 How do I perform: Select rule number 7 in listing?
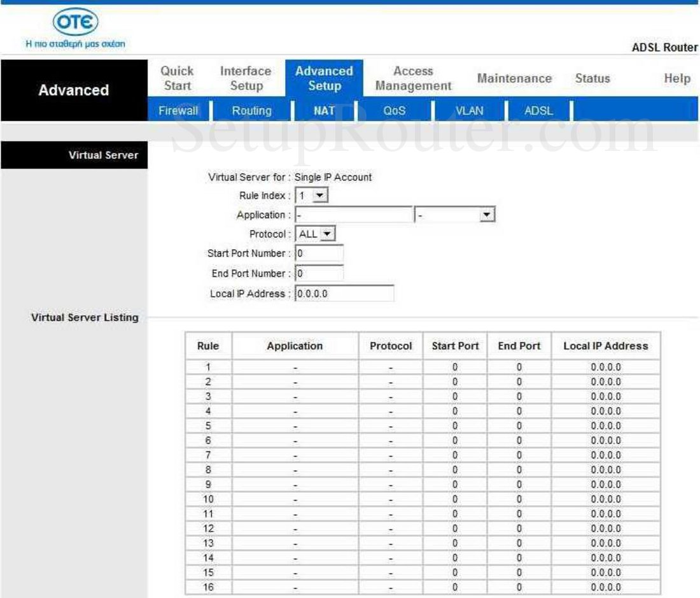click(208, 455)
